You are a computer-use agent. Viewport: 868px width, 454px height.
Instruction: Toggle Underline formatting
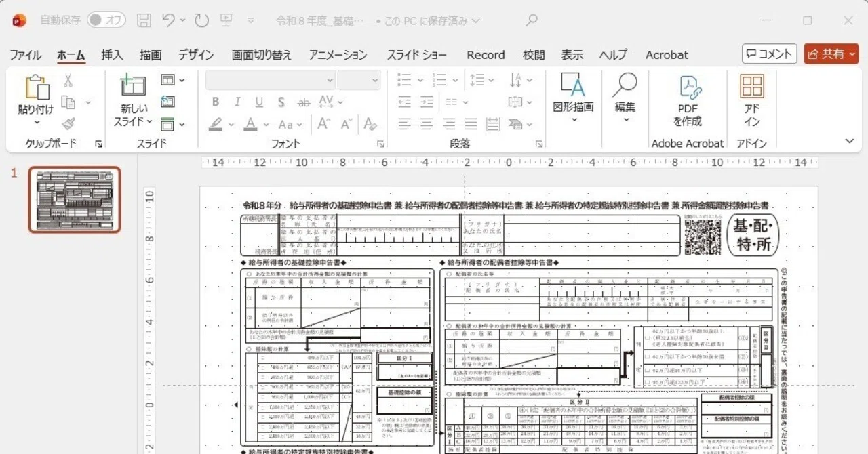pyautogui.click(x=259, y=102)
